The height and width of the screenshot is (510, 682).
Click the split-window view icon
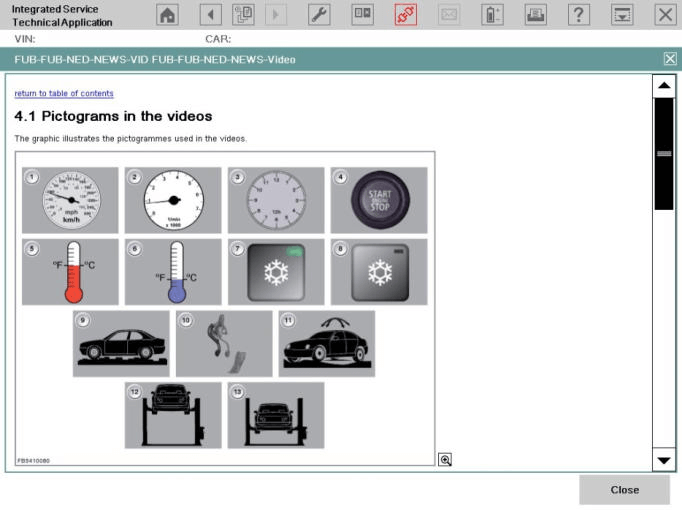click(362, 15)
